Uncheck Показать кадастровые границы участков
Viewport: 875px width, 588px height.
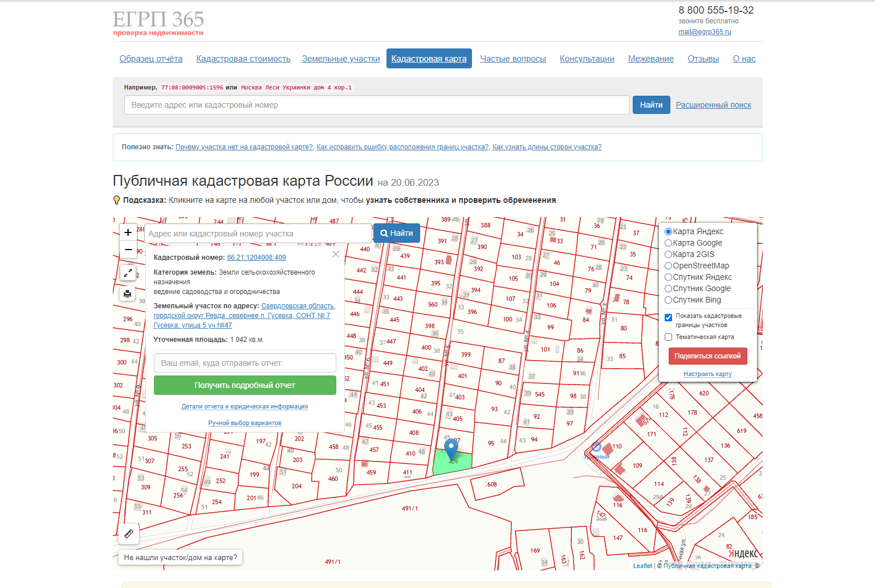(x=669, y=317)
